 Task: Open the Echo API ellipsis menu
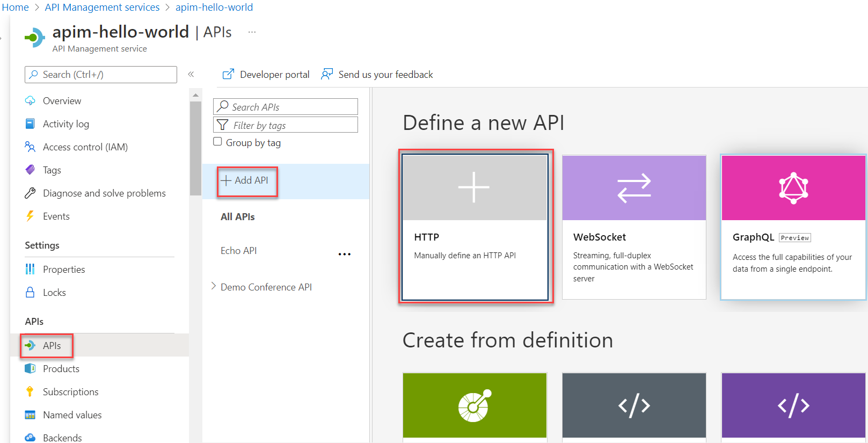click(x=345, y=254)
